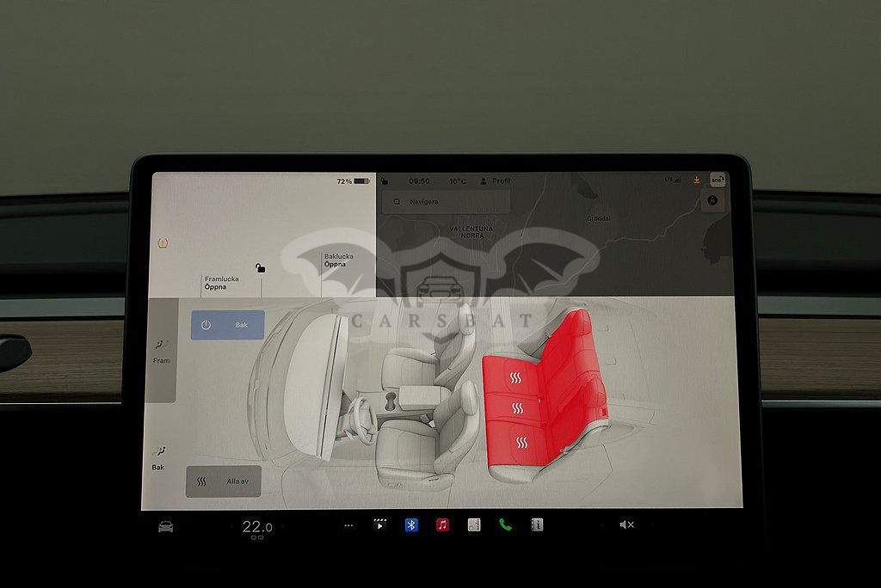This screenshot has width=881, height=588.
Task: Open the Theater media app
Action: [x=379, y=525]
